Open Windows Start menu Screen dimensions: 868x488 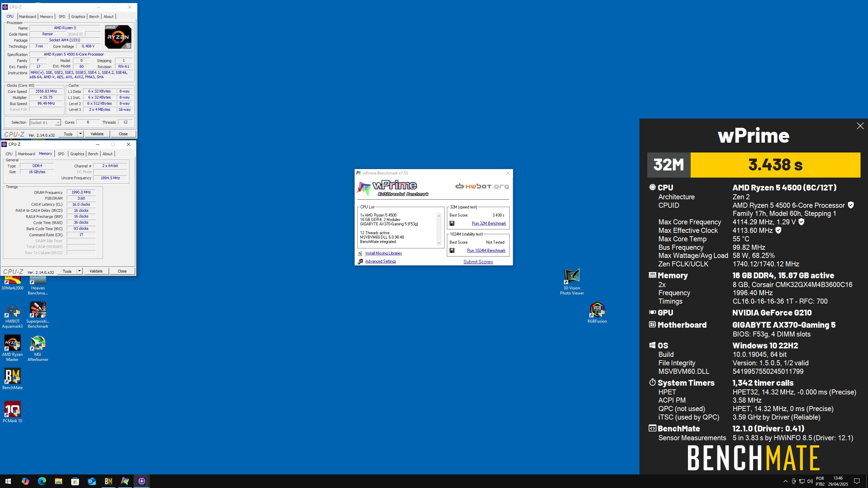pos(8,481)
